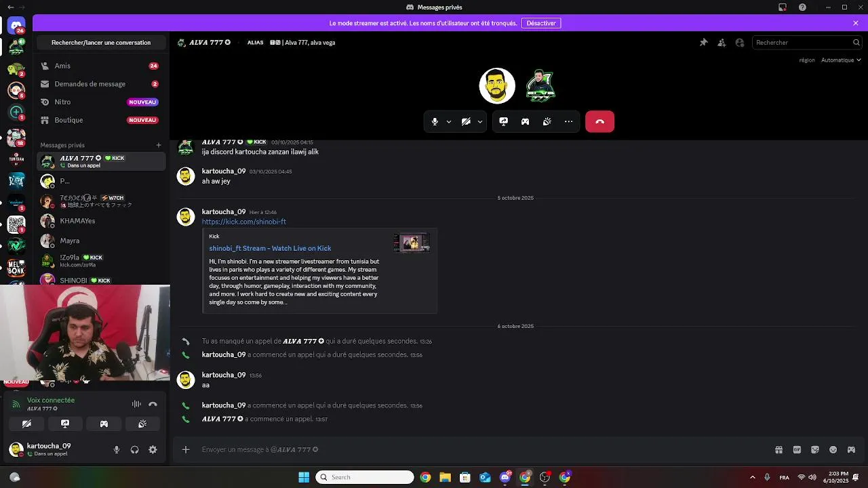
Task: Open the Kick embed preview thumbnail
Action: click(x=412, y=243)
